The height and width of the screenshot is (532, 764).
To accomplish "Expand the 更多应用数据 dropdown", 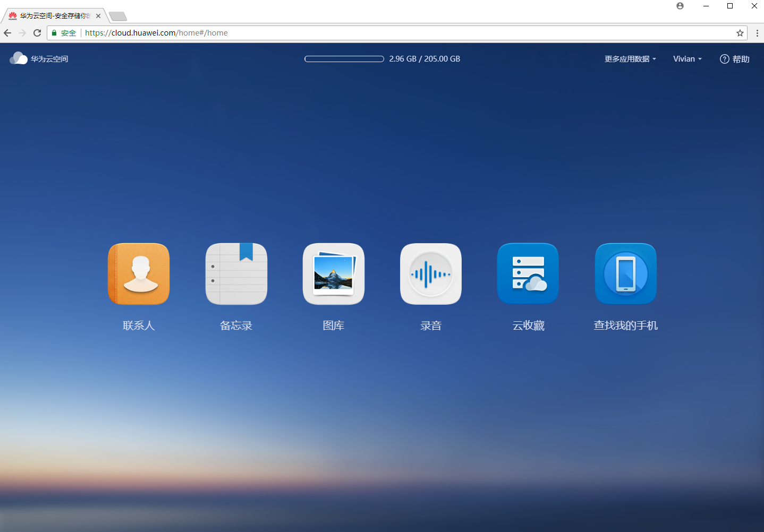I will point(630,59).
